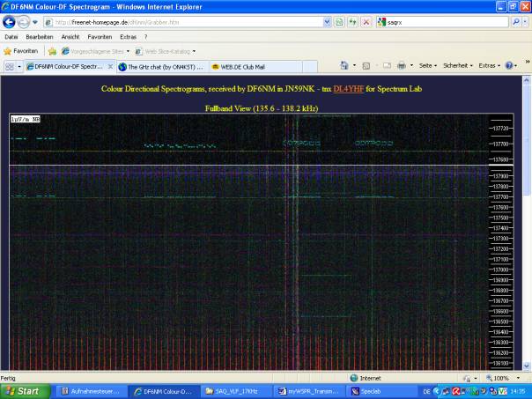Screen dimensions: 532x399
Task: Open the Datei menu
Action: (11, 37)
